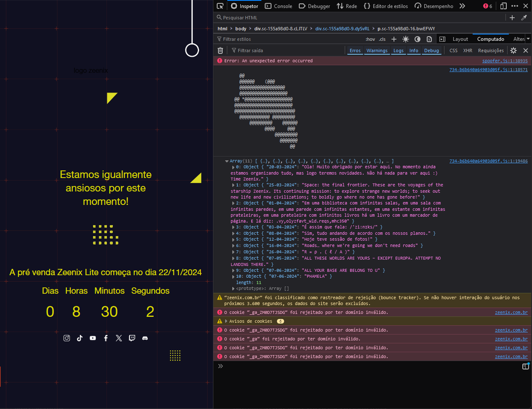Select the html breadcrumb node
Viewport: 532px width, 409px height.
[x=222, y=28]
